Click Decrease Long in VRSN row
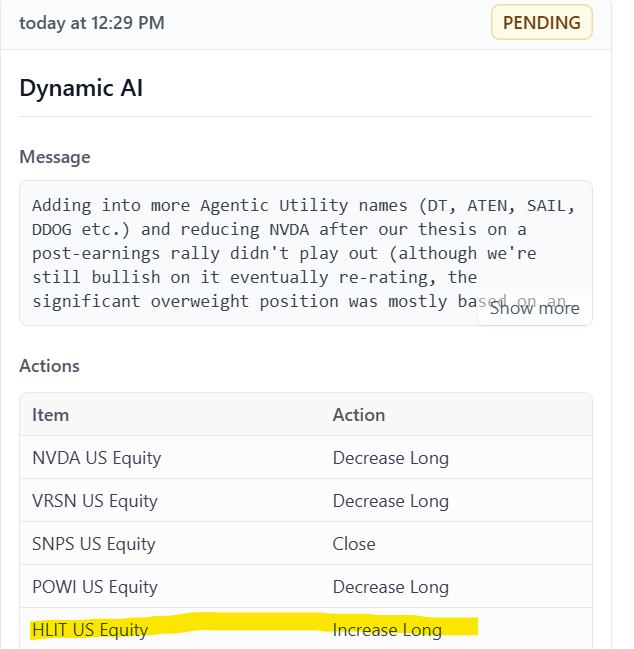 coord(391,501)
